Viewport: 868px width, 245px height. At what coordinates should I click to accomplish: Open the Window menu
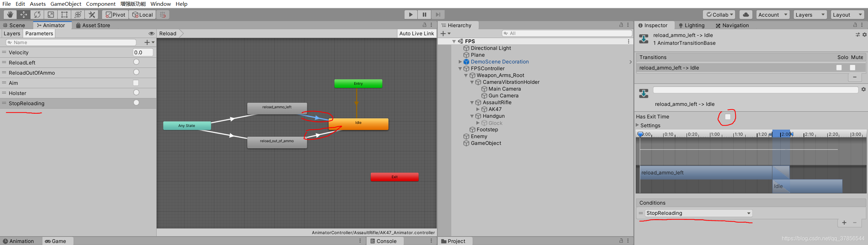click(161, 4)
